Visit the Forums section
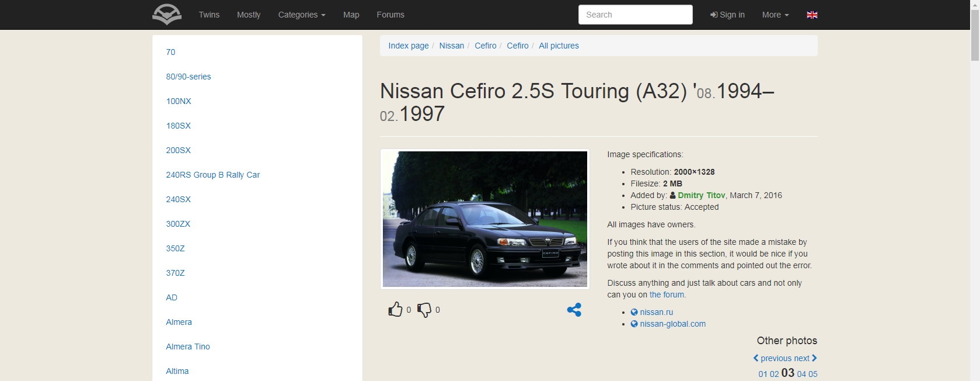 (x=390, y=15)
